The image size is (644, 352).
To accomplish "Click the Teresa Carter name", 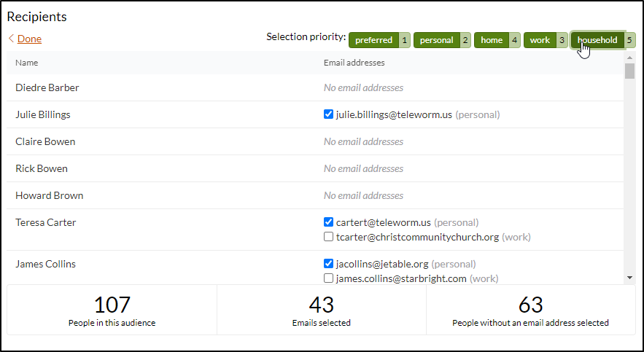I will coord(45,222).
